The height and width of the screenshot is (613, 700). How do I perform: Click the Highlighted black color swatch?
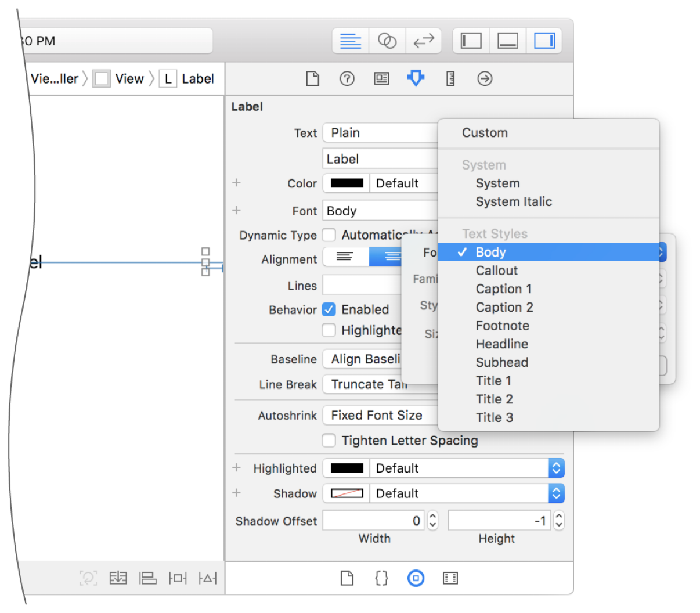[347, 468]
